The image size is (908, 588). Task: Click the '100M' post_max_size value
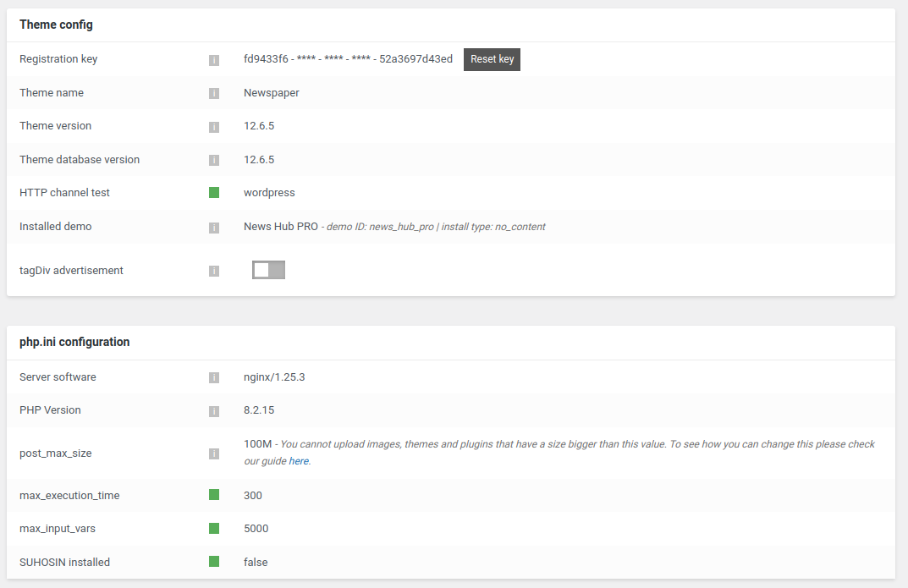pos(258,444)
